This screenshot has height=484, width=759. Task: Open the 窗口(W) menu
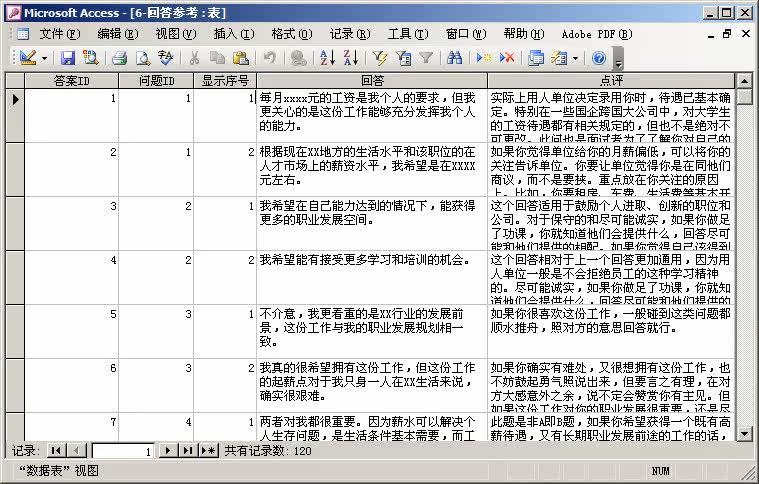pyautogui.click(x=466, y=34)
